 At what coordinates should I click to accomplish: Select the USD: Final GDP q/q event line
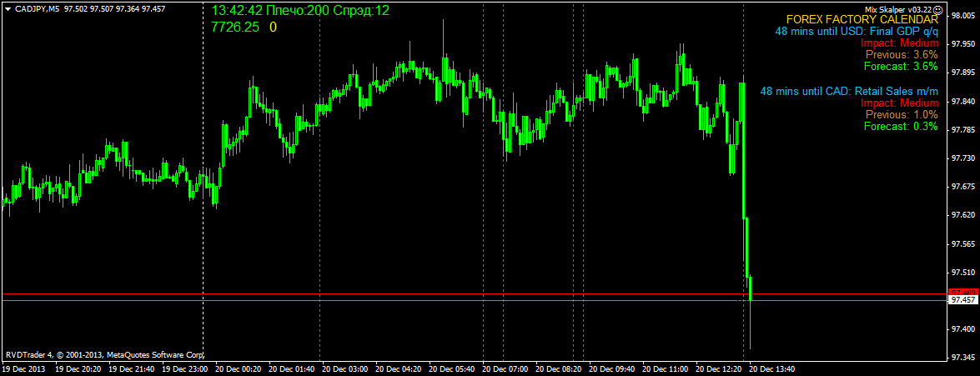pos(857,31)
